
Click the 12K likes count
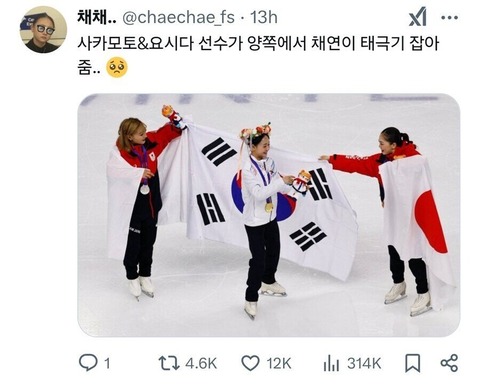279,363
